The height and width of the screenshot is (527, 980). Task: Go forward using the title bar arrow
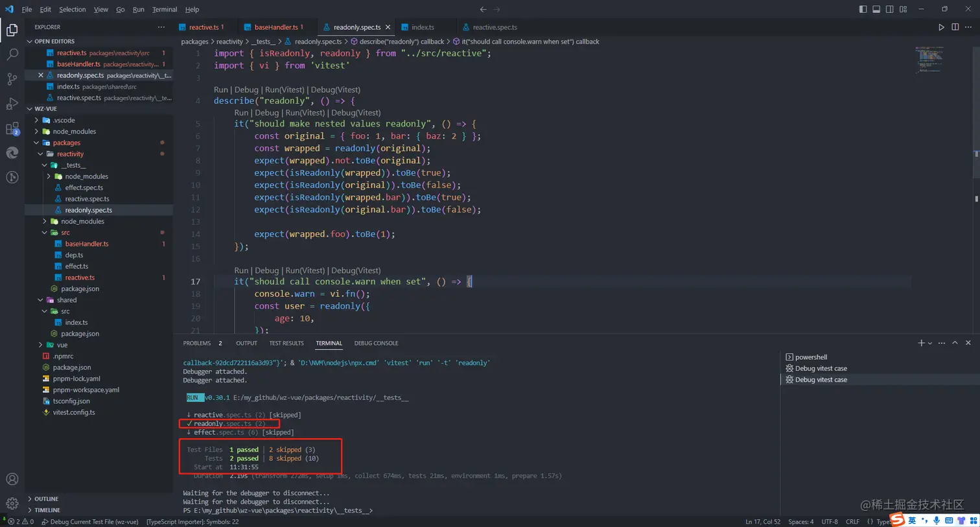(x=497, y=9)
